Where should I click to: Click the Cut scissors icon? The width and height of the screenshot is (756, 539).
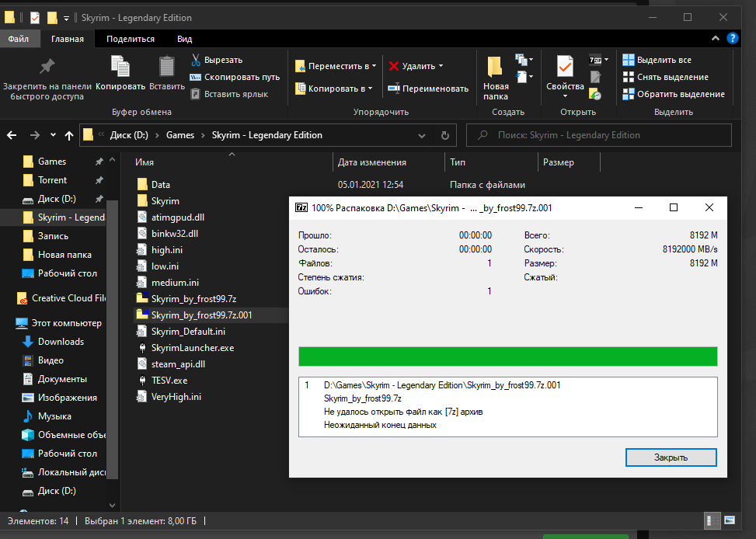[x=197, y=60]
